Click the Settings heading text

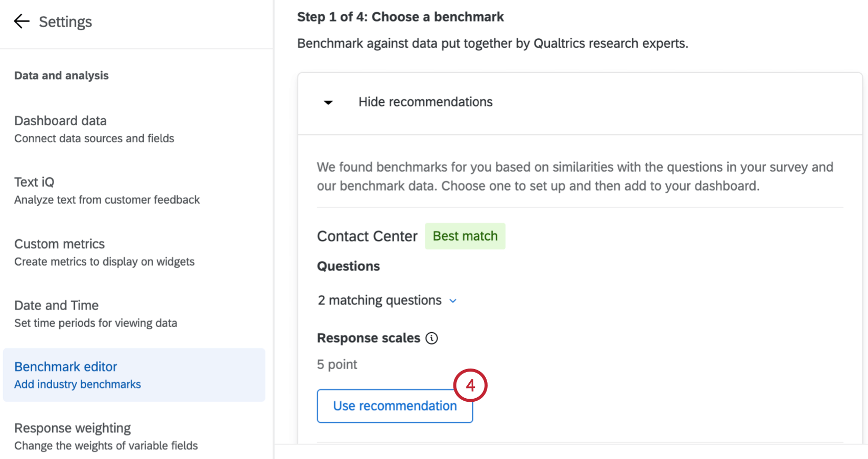(x=66, y=21)
